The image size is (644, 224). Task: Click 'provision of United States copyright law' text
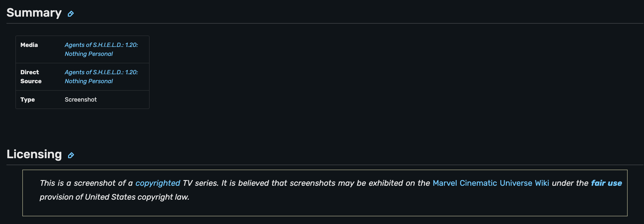point(114,197)
